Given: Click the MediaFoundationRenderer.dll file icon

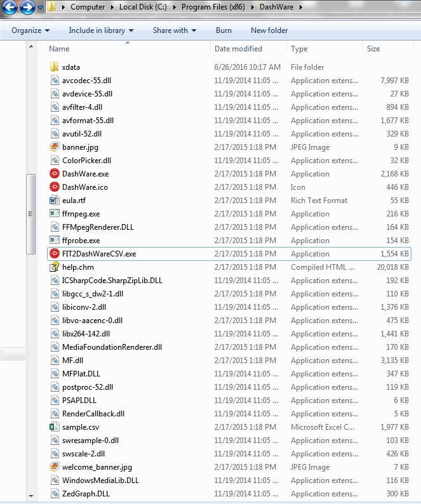Looking at the screenshot, I should (55, 347).
